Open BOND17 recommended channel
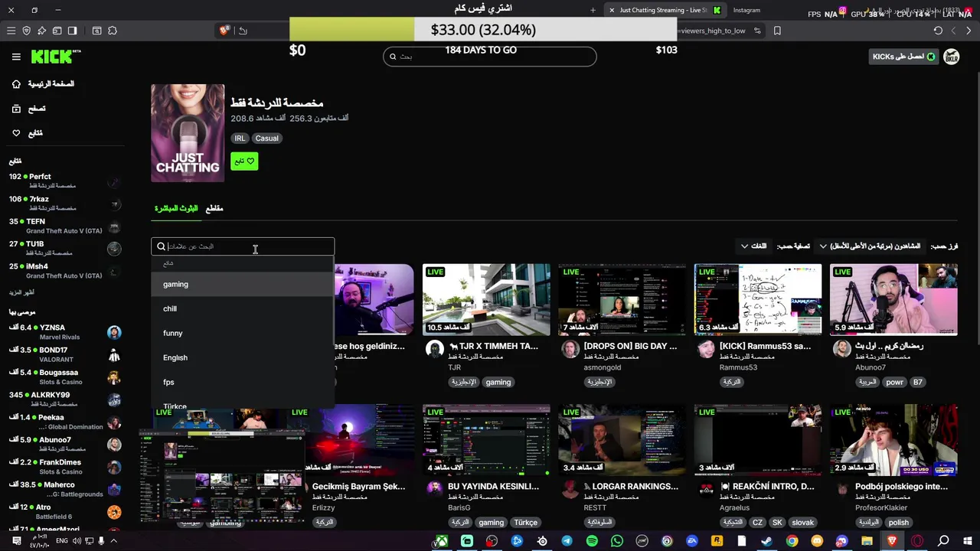The height and width of the screenshot is (551, 980). pos(65,354)
